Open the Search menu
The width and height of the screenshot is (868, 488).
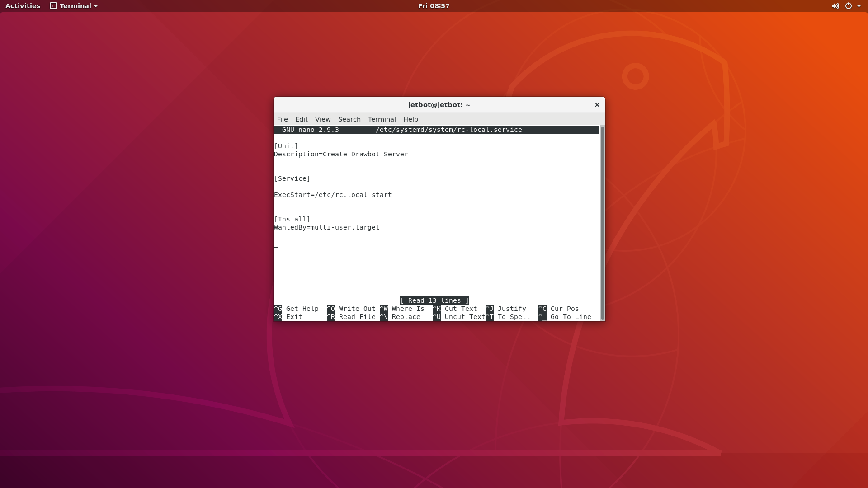click(x=349, y=119)
